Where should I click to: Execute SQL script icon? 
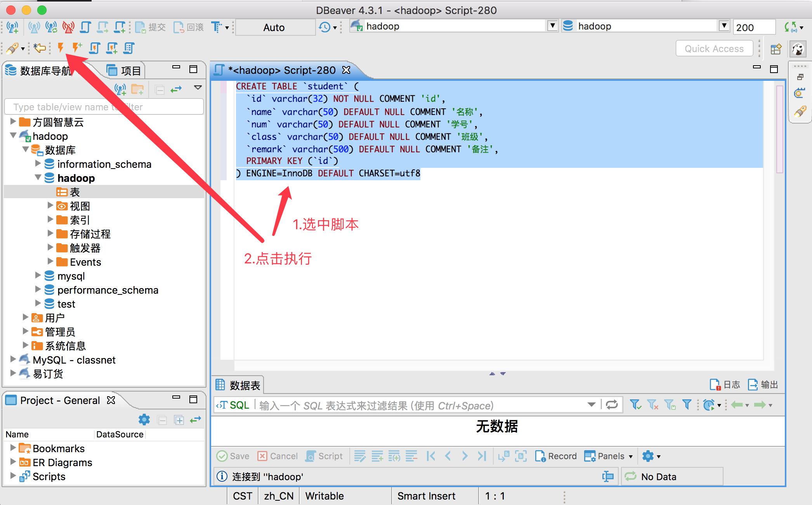(x=94, y=48)
